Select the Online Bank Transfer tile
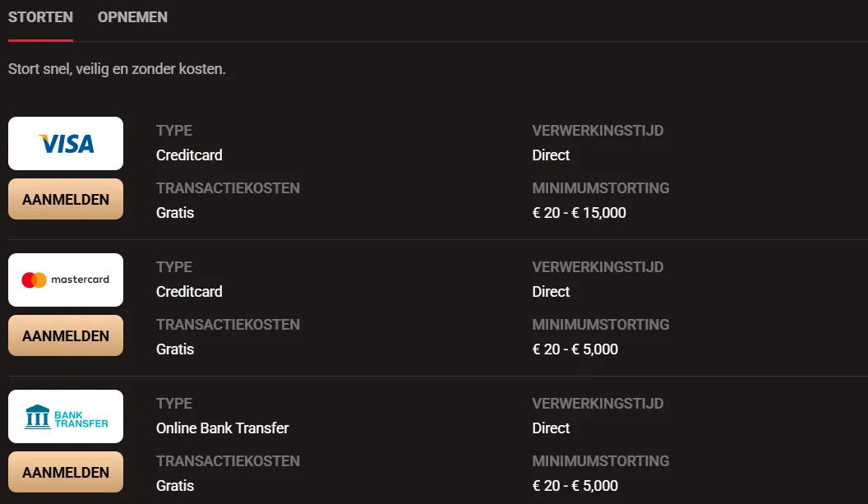This screenshot has height=504, width=868. [65, 416]
